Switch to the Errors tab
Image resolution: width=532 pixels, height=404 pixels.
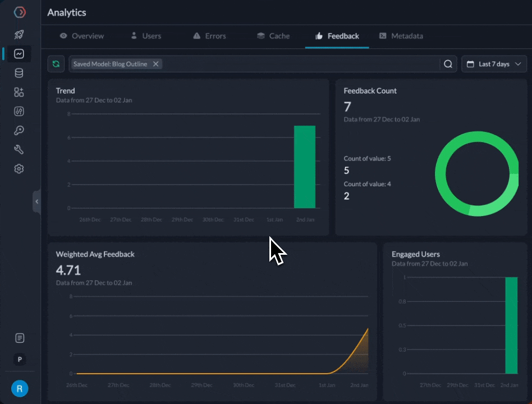point(209,36)
